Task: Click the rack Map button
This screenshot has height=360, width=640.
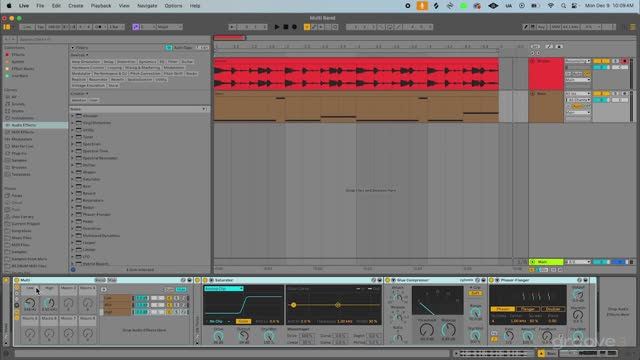Action: [112, 280]
